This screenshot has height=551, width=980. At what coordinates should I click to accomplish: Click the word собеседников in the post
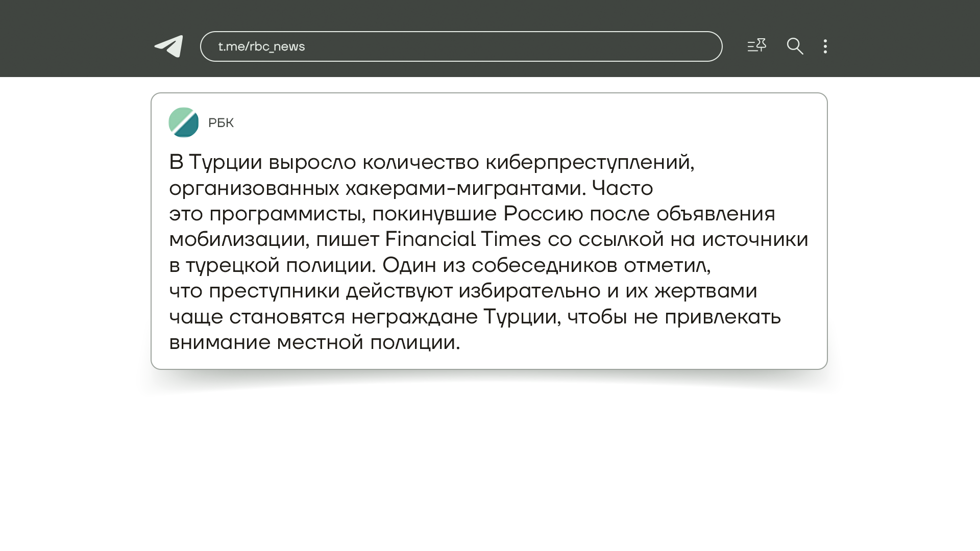(x=544, y=265)
